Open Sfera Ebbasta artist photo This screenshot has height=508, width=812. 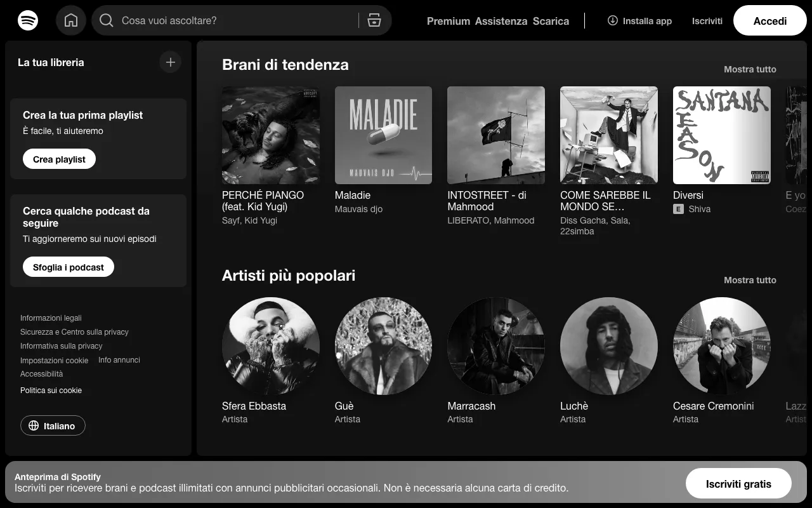point(271,346)
